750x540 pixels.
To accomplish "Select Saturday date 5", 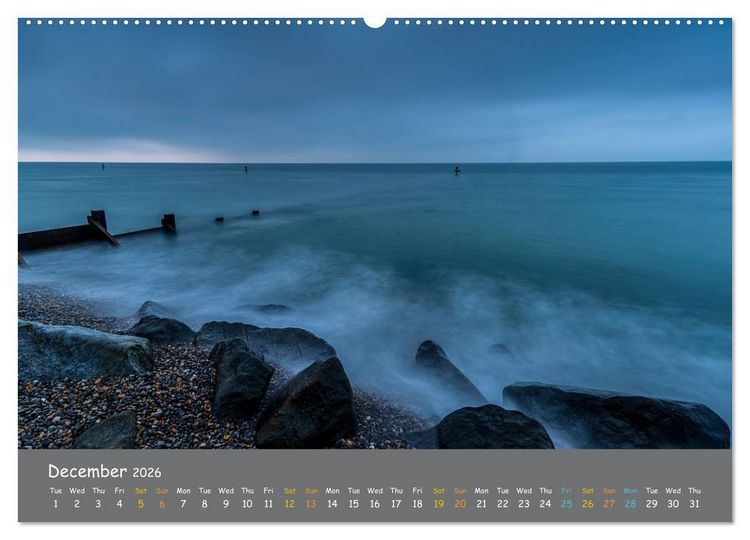I will click(x=141, y=504).
